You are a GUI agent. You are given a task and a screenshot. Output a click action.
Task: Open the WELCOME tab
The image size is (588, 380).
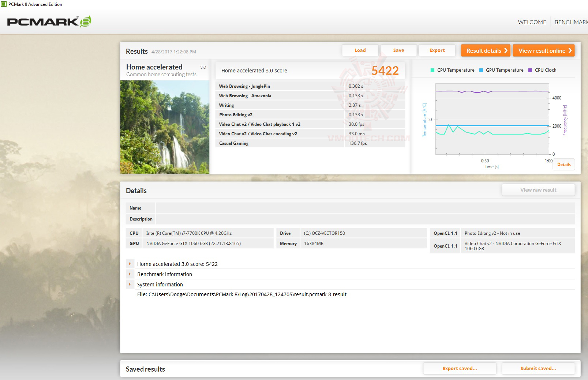click(532, 22)
